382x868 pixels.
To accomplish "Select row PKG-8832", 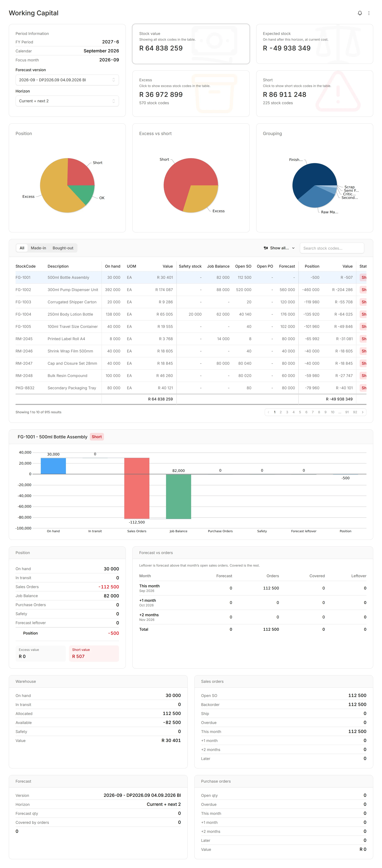I will (191, 388).
